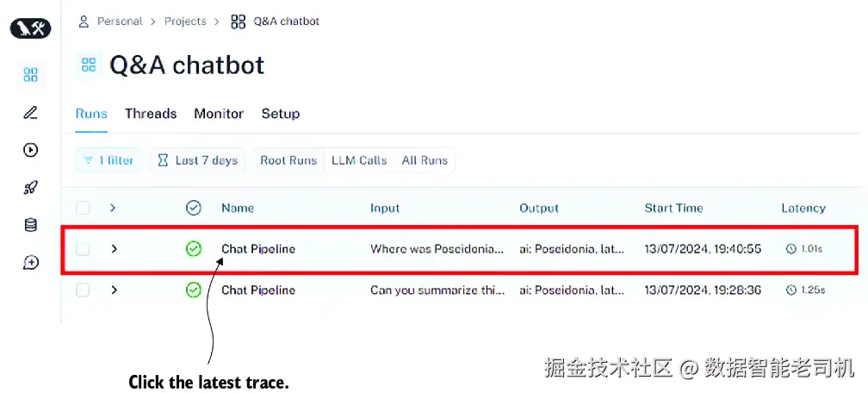Screen dimensions: 868x393
Task: Open the projects grid icon in sidebar
Action: [x=30, y=75]
